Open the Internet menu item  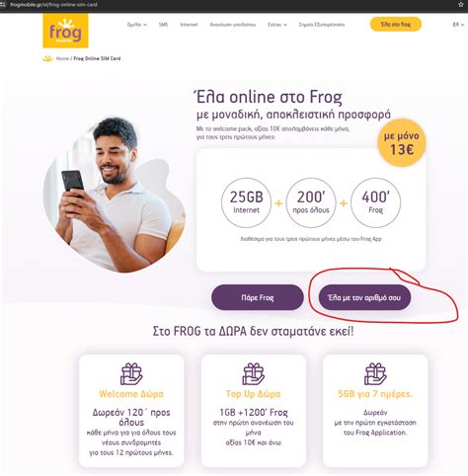pyautogui.click(x=189, y=25)
